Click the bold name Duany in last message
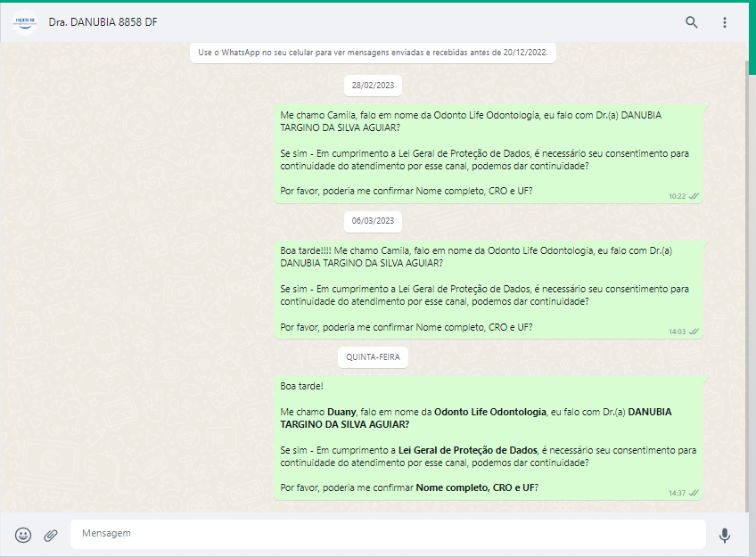756x557 pixels. click(x=341, y=412)
